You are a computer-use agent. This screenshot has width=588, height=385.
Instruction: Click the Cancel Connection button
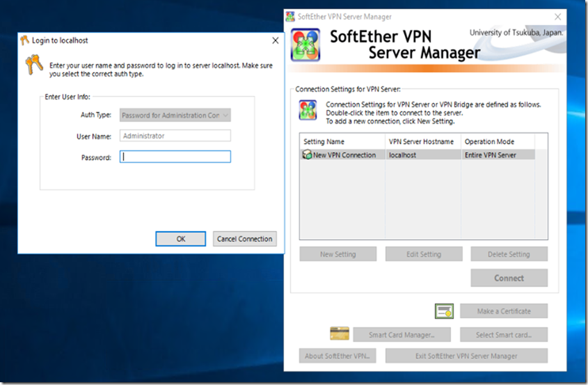pyautogui.click(x=244, y=239)
